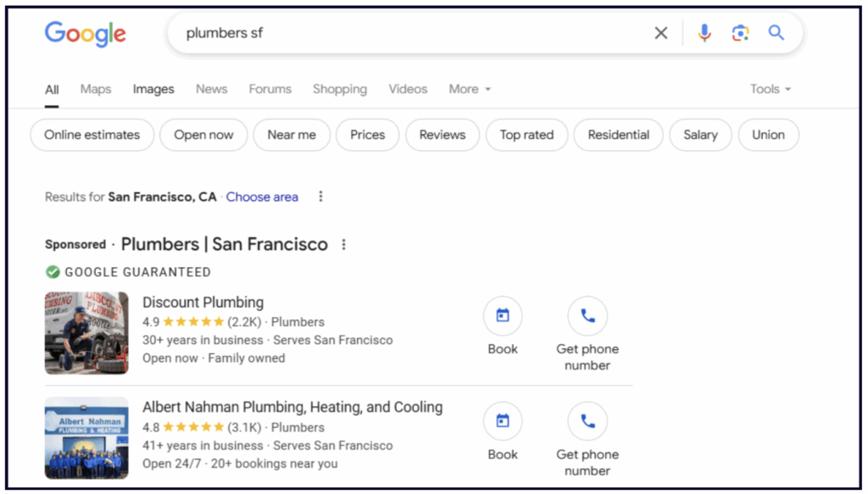Start voice search with microphone icon
Image resolution: width=868 pixels, height=494 pixels.
click(704, 33)
